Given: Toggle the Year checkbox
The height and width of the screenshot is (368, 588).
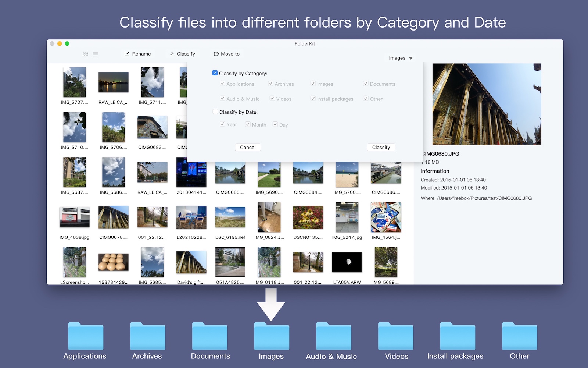Looking at the screenshot, I should click(222, 124).
